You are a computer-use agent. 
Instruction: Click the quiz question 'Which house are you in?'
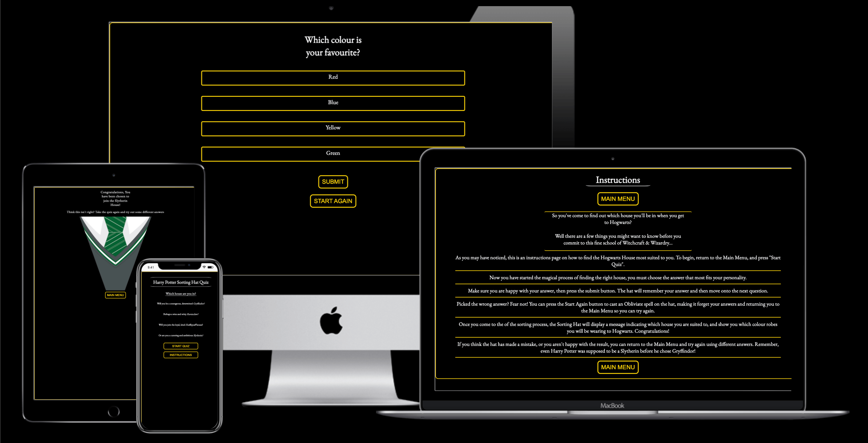[181, 295]
